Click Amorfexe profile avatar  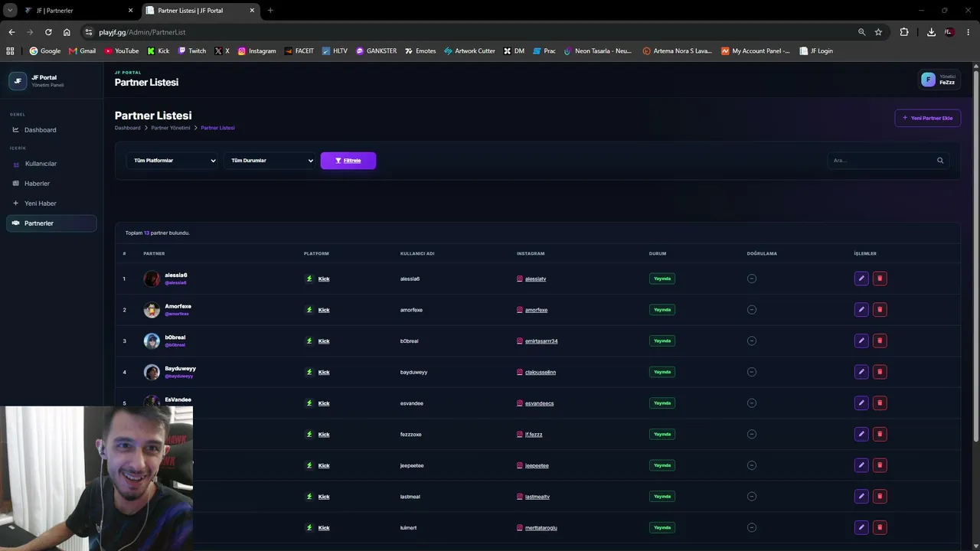(x=152, y=310)
